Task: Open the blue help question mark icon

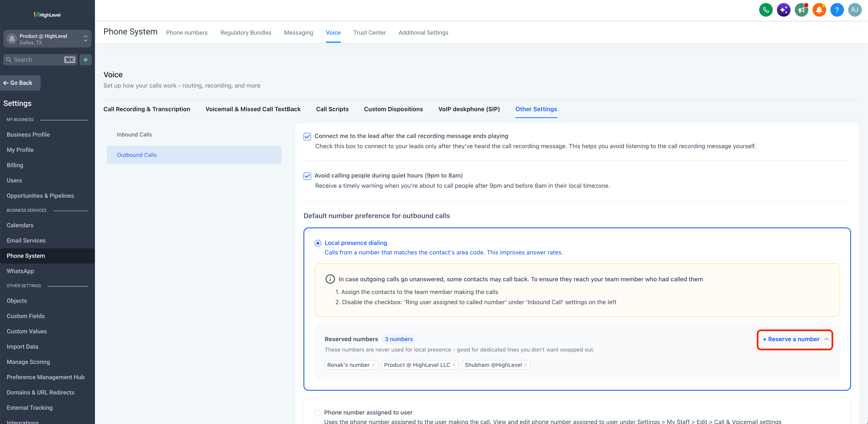Action: [x=837, y=10]
